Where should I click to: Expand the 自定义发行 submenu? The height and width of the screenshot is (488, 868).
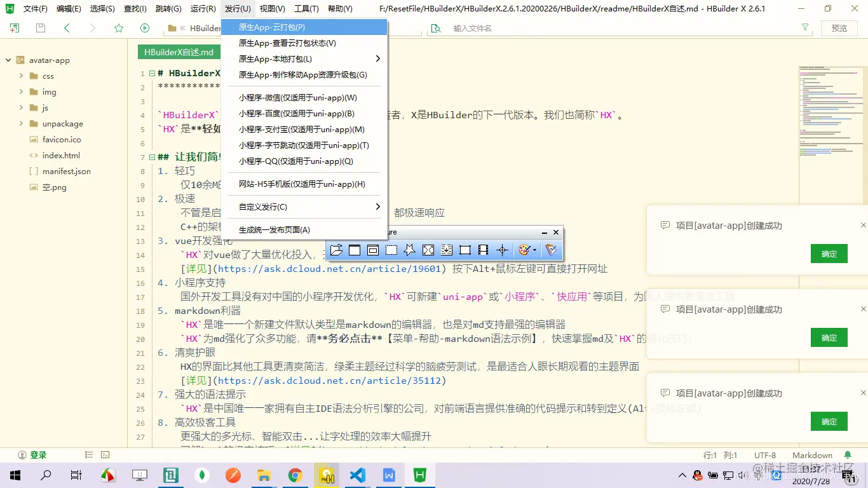click(264, 206)
